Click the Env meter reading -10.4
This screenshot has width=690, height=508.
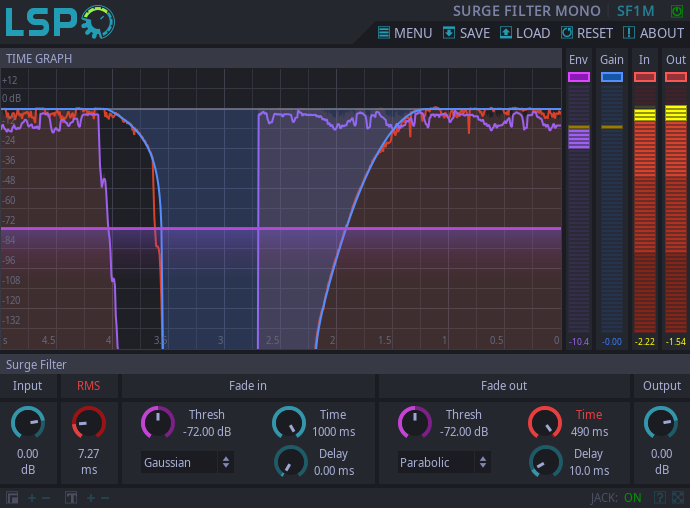[x=579, y=342]
